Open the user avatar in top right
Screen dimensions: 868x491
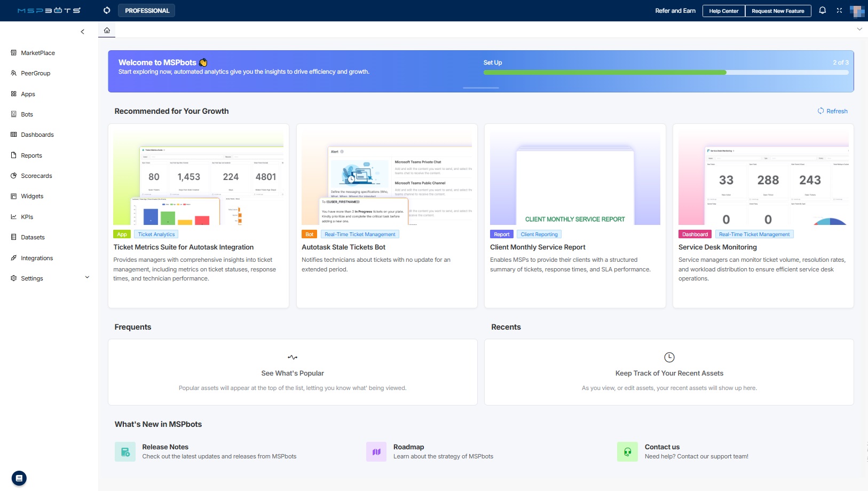click(857, 11)
